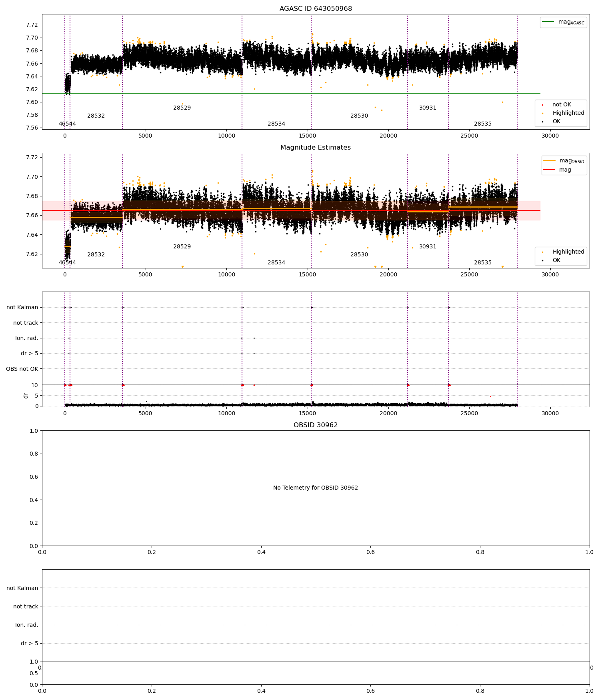Image resolution: width=600 pixels, height=700 pixels.
Task: Click "Highlighted" in the top plot legend
Action: (x=568, y=113)
